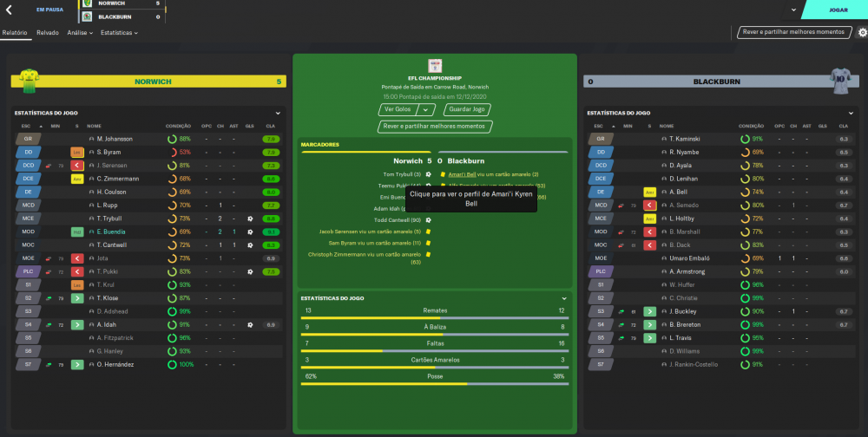
Task: Select Umaro Embaló in Blackburn lineup
Action: pos(688,258)
